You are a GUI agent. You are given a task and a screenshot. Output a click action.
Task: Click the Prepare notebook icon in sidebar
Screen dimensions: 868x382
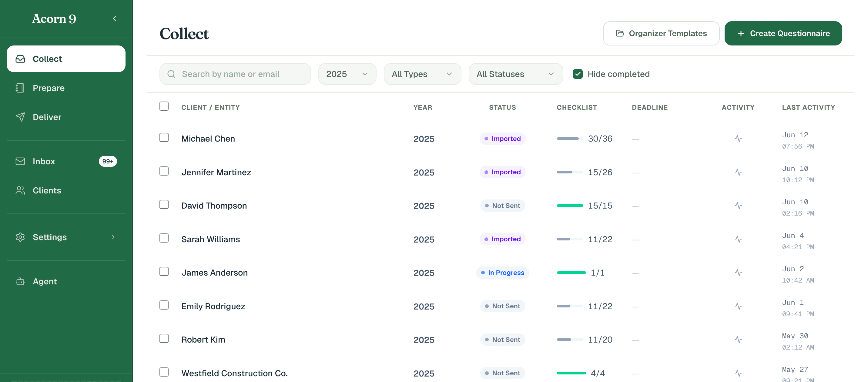pyautogui.click(x=20, y=88)
